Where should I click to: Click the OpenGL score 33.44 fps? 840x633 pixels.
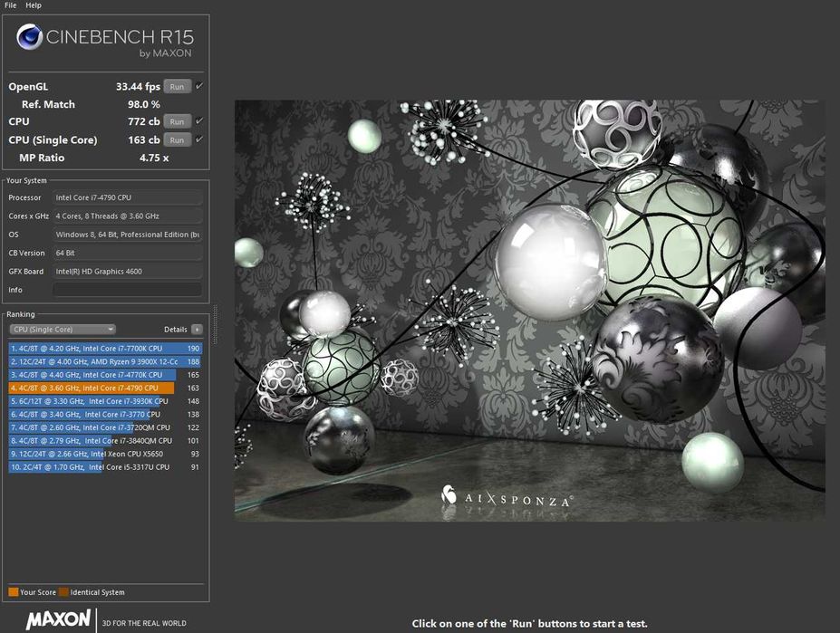point(139,87)
